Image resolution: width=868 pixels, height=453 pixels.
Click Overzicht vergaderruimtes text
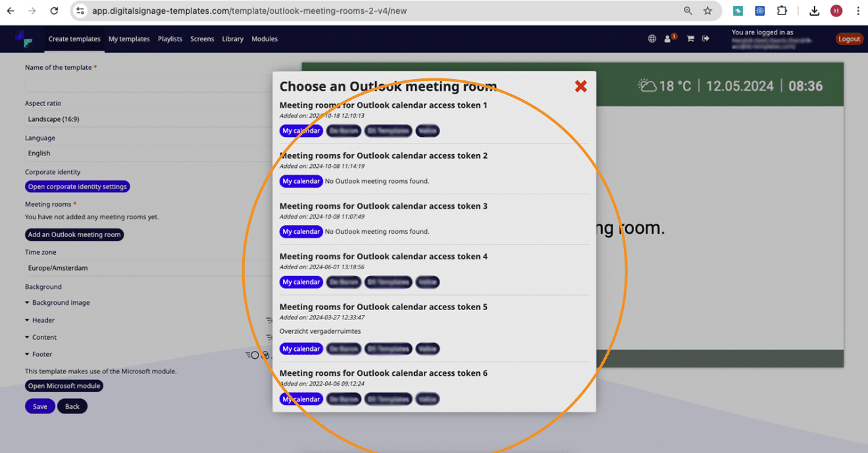320,331
